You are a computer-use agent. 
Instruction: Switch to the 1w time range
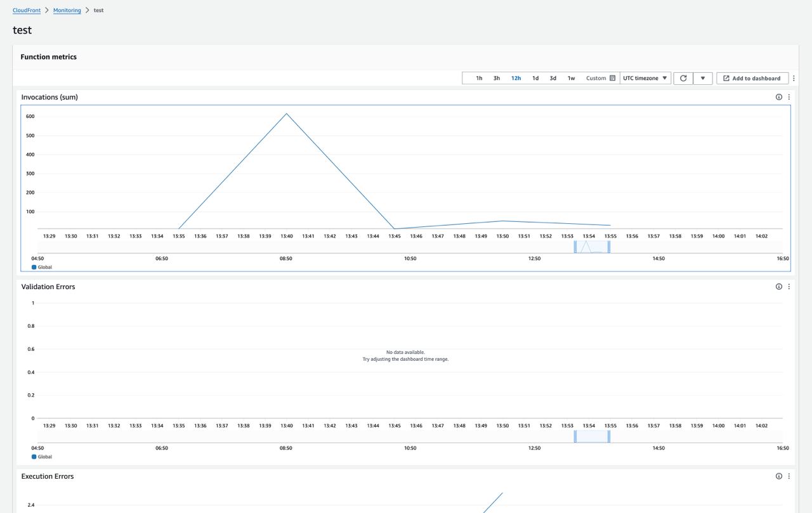(571, 78)
